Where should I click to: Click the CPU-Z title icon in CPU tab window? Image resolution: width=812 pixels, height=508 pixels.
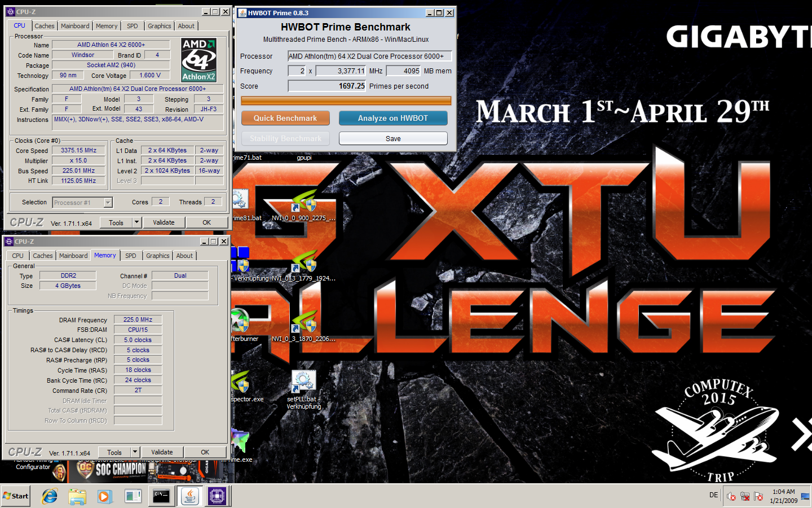click(x=10, y=11)
